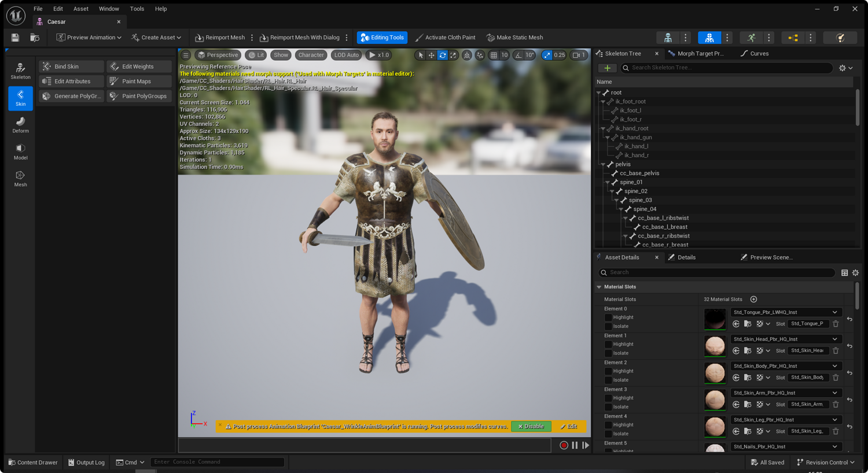Browse to Element 1 material in Content Browser
This screenshot has width=868, height=473.
pyautogui.click(x=748, y=350)
